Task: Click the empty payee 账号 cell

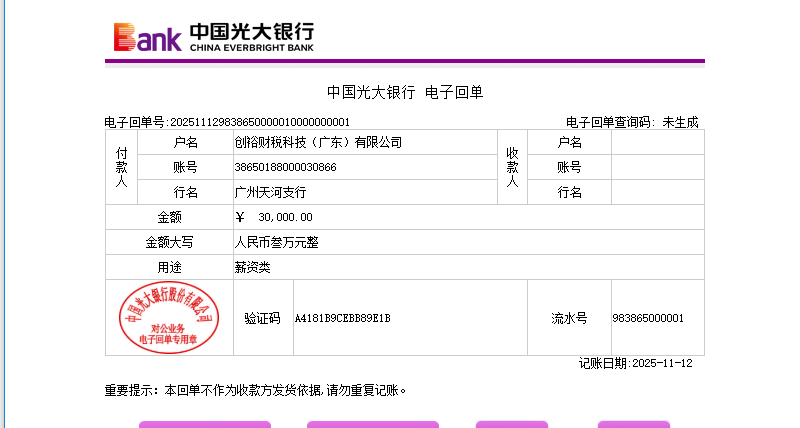Action: click(657, 167)
